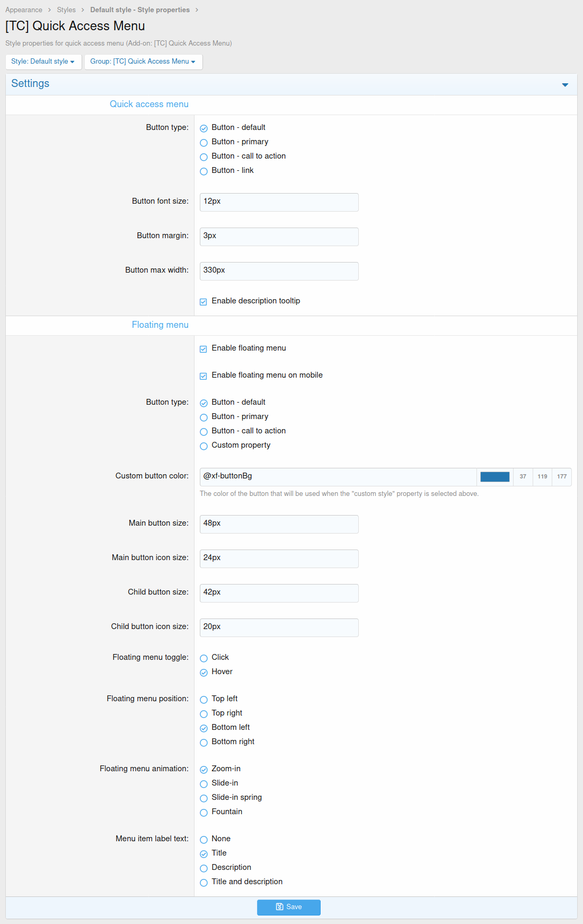Set floating menu toggle to Click
The image size is (583, 924).
[204, 658]
